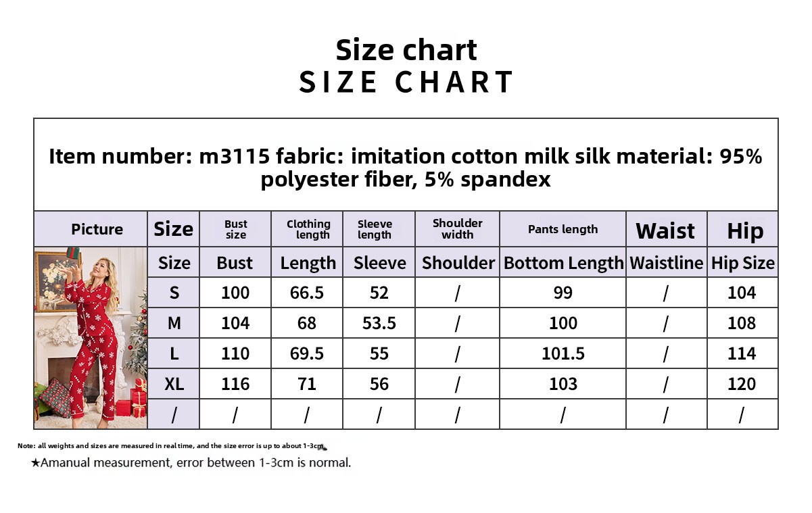Click the L row pants length 101.5

(x=563, y=353)
